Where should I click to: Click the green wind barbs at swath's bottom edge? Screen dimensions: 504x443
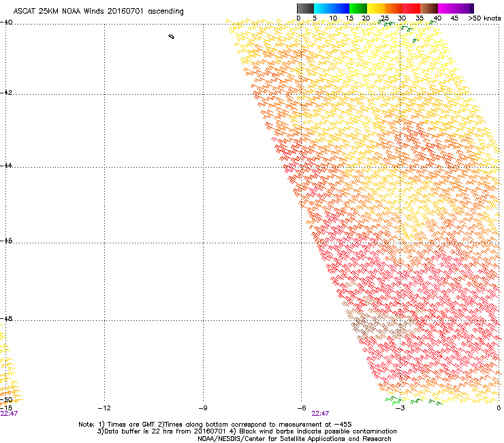(413, 401)
